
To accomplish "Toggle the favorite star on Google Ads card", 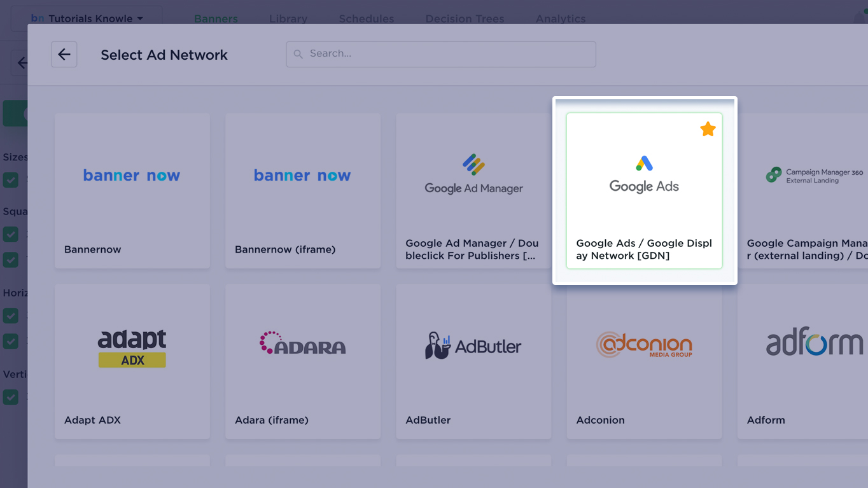I will 708,129.
